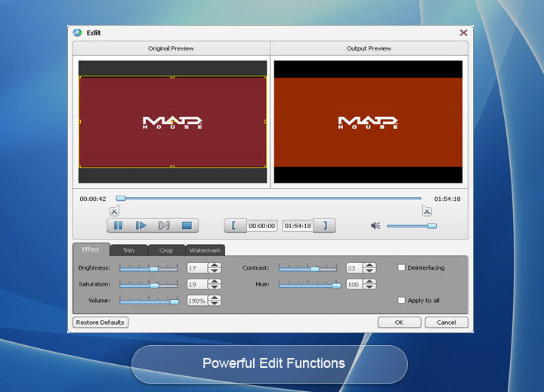Click the Edit window app icon
The height and width of the screenshot is (392, 544).
click(77, 32)
